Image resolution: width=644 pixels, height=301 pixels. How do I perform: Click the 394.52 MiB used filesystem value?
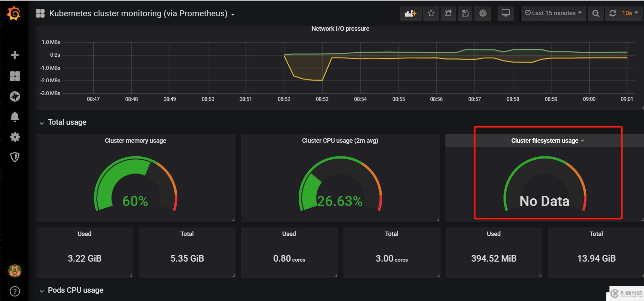click(x=494, y=258)
